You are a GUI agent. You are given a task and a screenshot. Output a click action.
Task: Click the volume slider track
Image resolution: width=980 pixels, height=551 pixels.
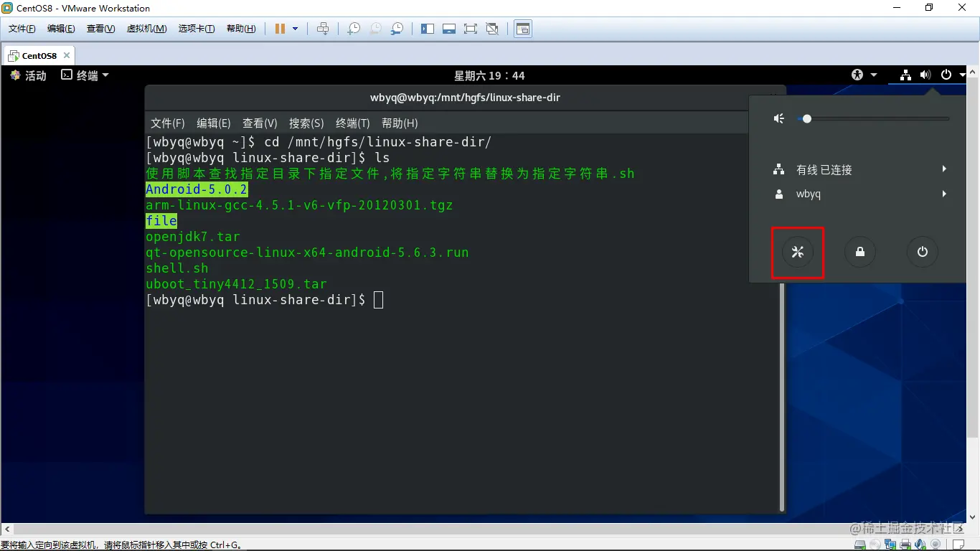(873, 118)
